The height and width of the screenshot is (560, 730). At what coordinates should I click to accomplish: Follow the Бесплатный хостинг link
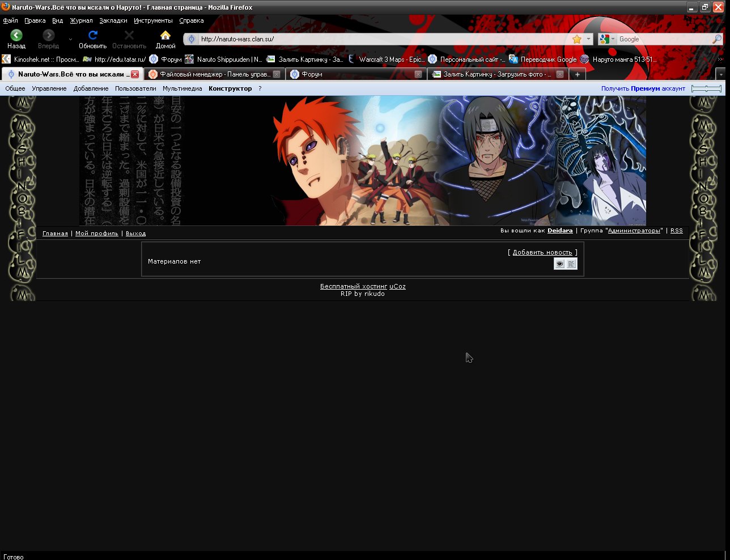pos(354,286)
